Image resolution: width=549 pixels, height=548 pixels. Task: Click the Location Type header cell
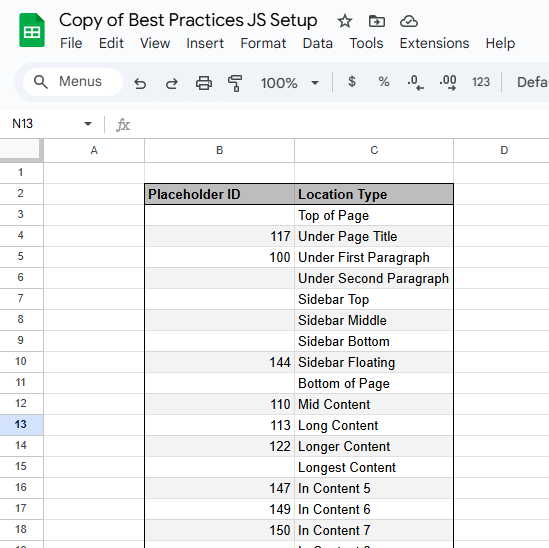pyautogui.click(x=374, y=194)
